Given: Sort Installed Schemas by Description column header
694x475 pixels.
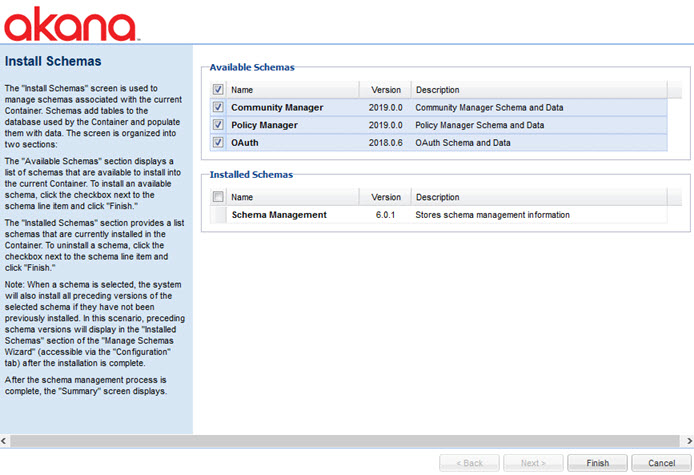Looking at the screenshot, I should click(540, 197).
